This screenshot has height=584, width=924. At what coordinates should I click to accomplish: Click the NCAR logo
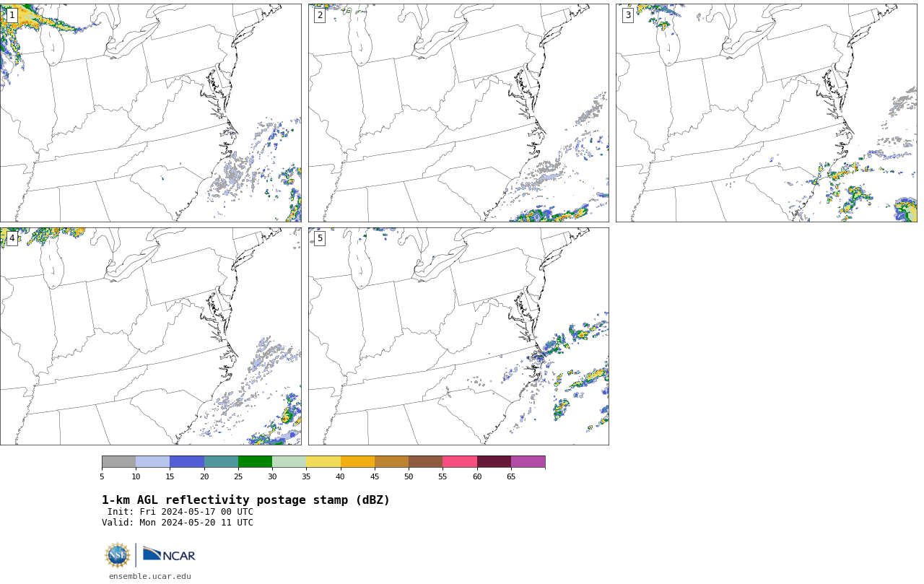click(169, 554)
